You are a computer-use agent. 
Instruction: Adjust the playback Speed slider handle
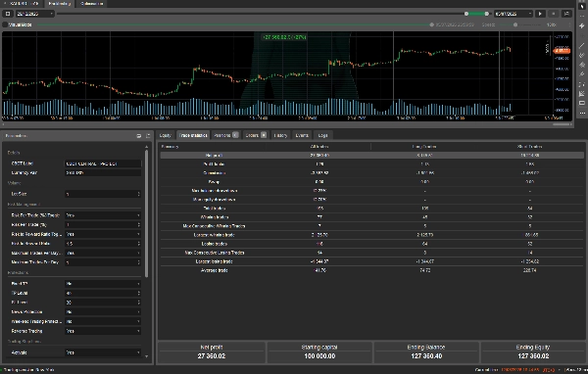[x=515, y=24]
